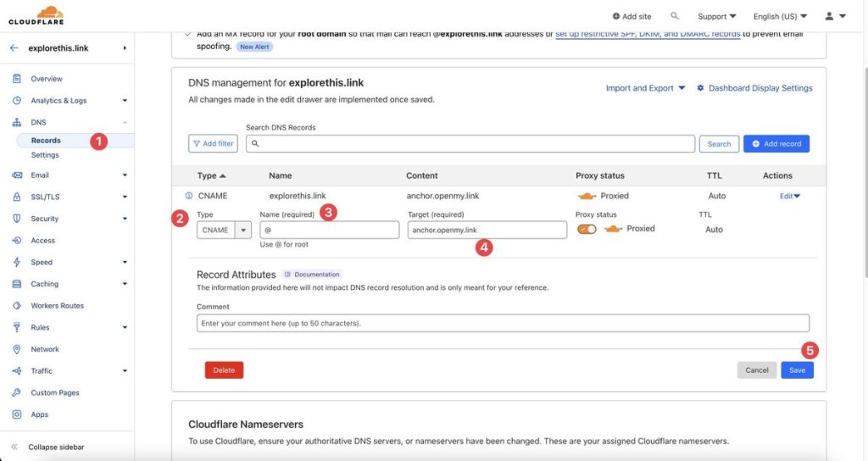Click the SSL/TLS padlock icon
The height and width of the screenshot is (461, 868).
click(x=17, y=197)
